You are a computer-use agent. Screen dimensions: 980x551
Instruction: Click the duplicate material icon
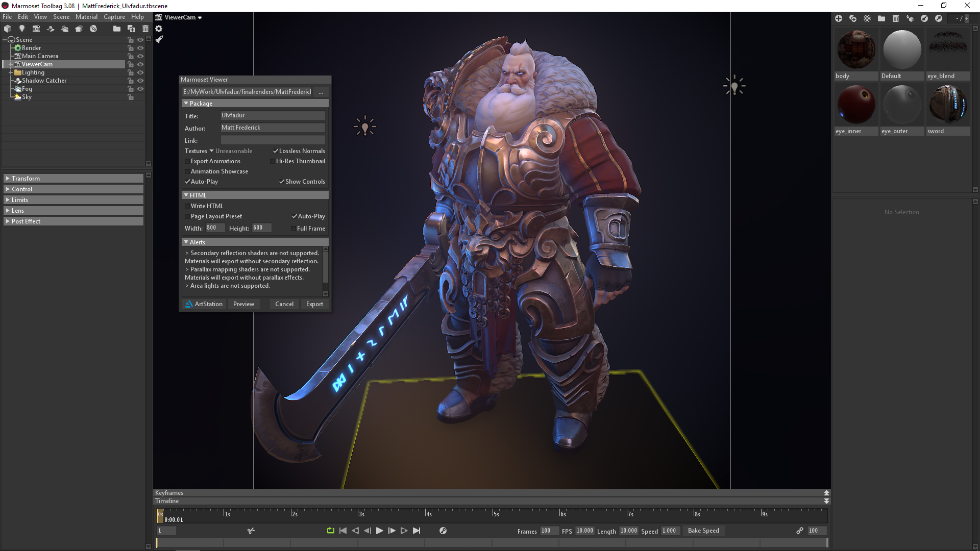click(852, 18)
